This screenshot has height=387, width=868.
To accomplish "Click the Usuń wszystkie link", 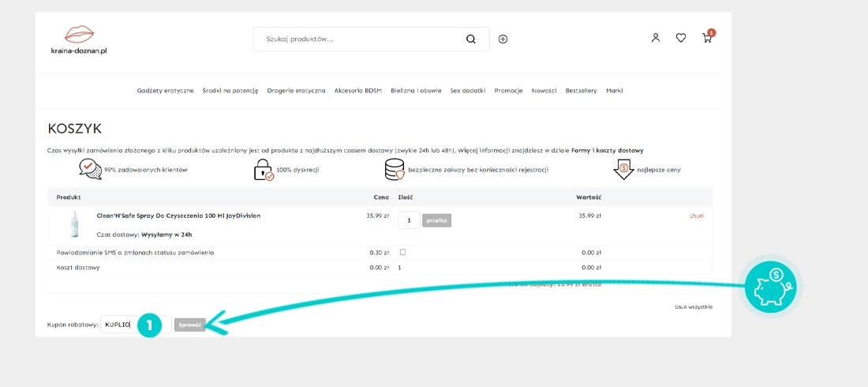I will 694,306.
